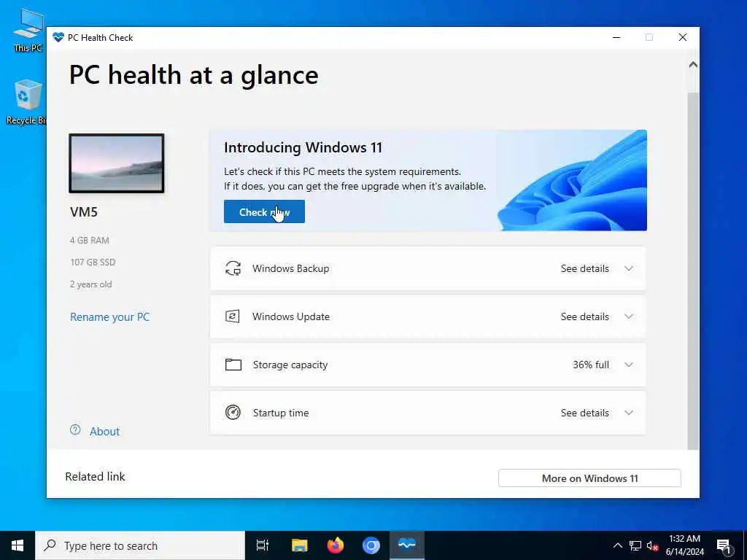Click See details for Windows Update
747x560 pixels.
tap(584, 316)
